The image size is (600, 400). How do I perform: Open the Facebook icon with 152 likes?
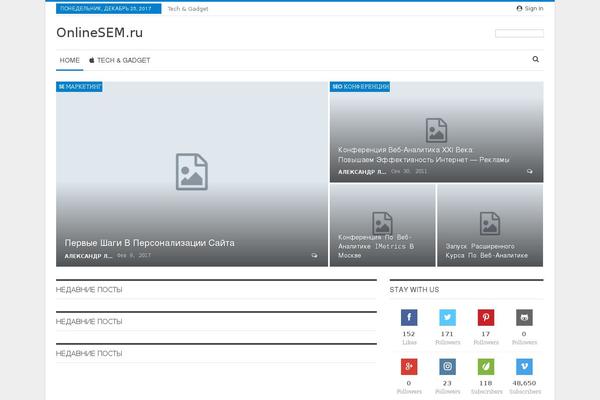pyautogui.click(x=409, y=317)
